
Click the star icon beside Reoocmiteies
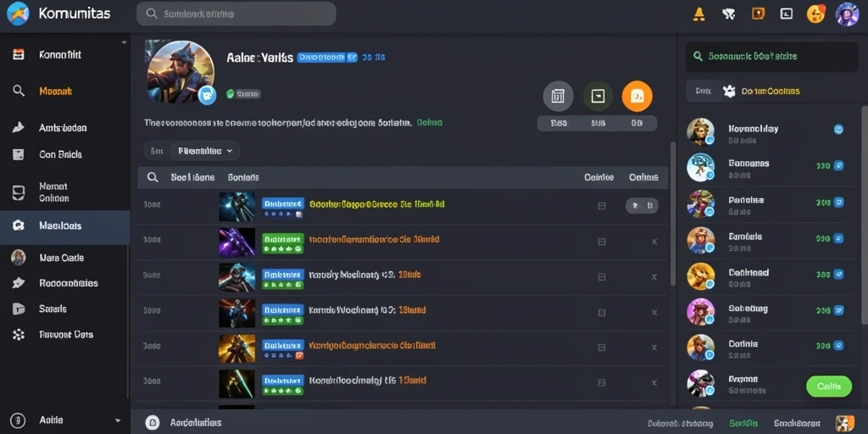pyautogui.click(x=19, y=283)
